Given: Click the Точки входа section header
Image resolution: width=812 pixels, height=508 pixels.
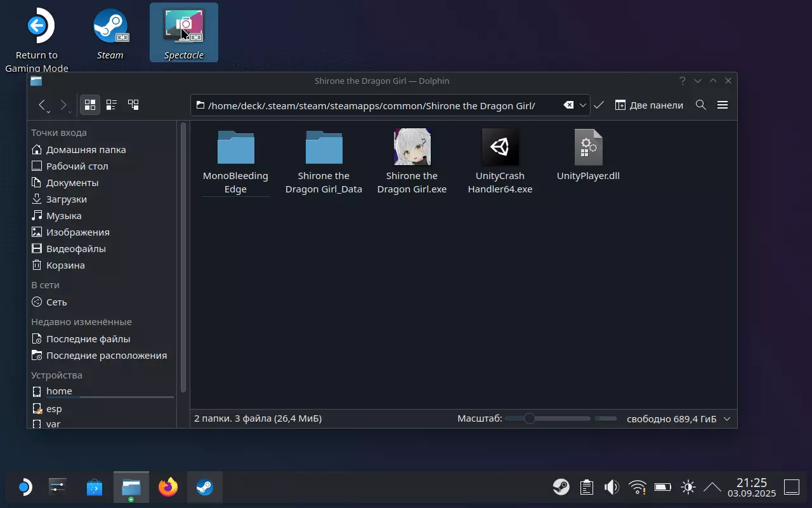Looking at the screenshot, I should (x=59, y=133).
